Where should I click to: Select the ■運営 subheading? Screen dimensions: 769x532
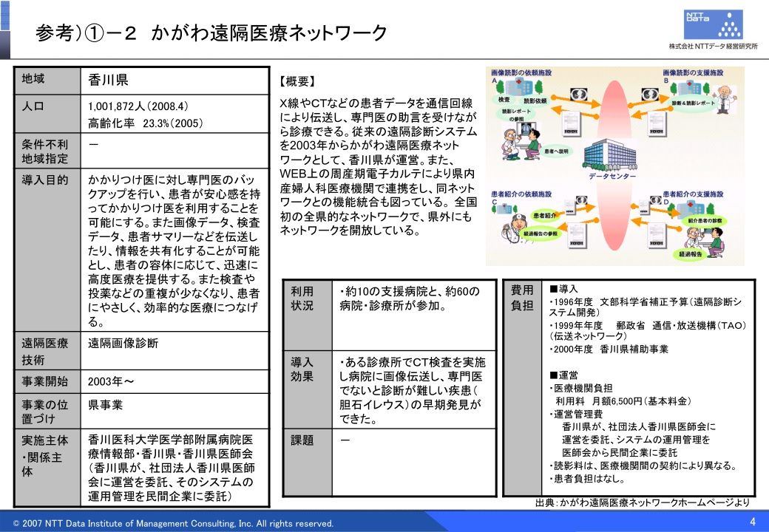(564, 375)
